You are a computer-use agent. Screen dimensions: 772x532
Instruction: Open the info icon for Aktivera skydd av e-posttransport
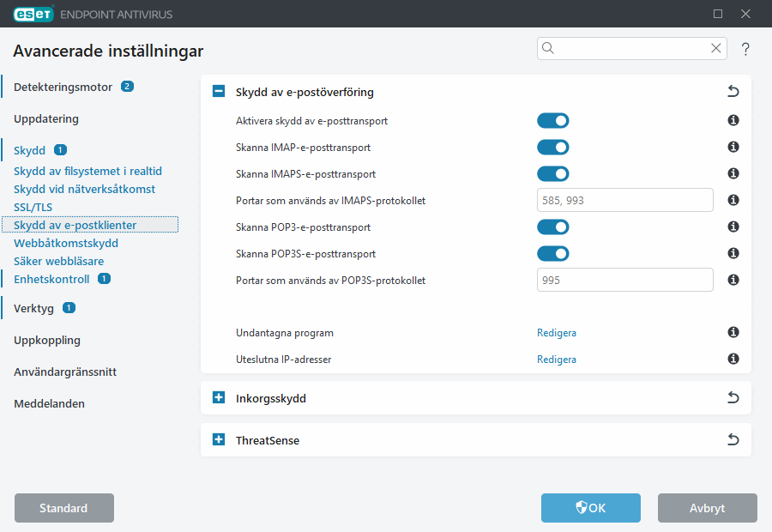click(x=733, y=120)
